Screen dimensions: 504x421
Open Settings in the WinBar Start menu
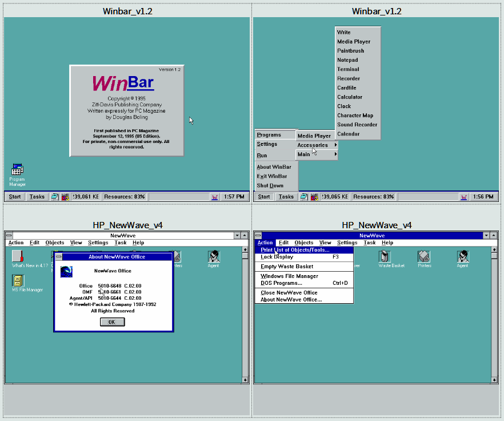(275, 144)
